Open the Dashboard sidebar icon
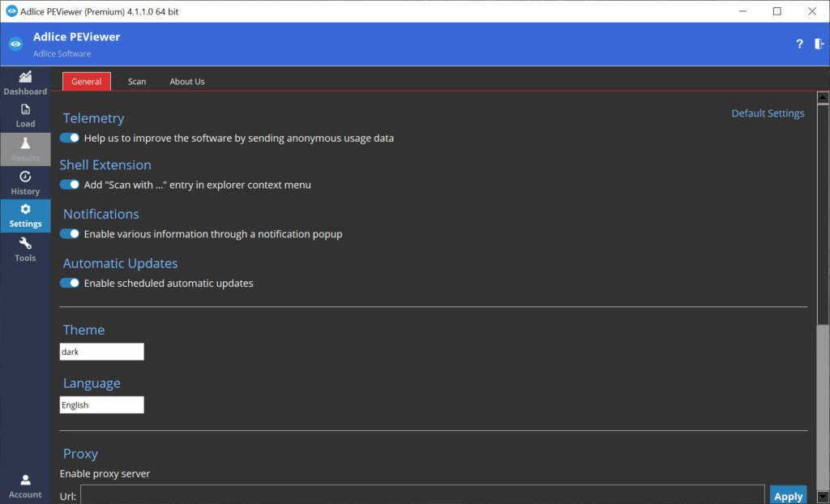Screen dimensions: 830x504 coord(25,77)
